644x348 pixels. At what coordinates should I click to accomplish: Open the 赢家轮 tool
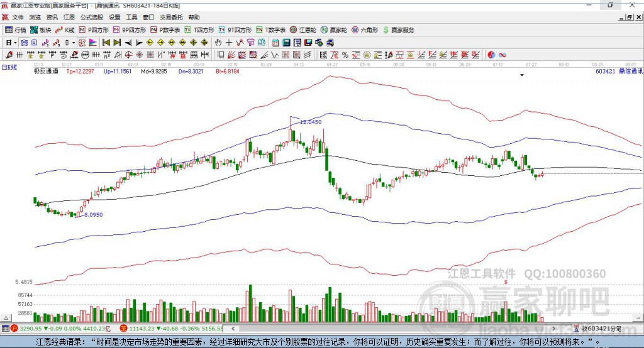click(x=334, y=30)
